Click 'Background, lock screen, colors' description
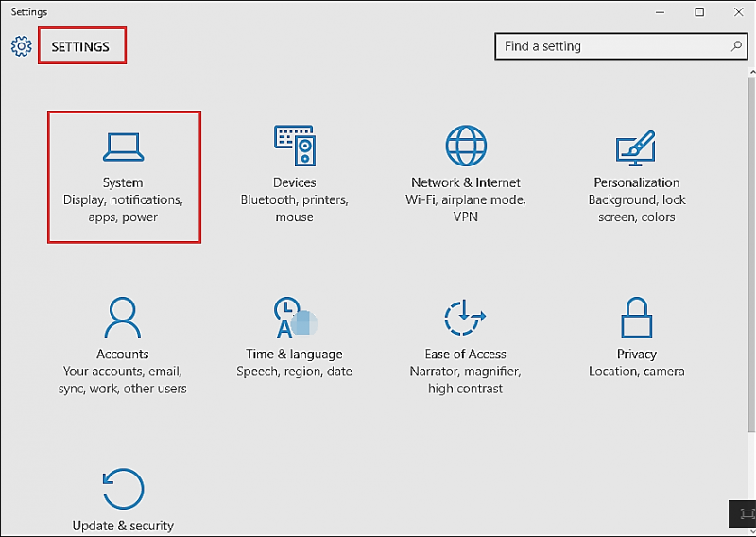Screen dimensions: 756x537 (636, 208)
